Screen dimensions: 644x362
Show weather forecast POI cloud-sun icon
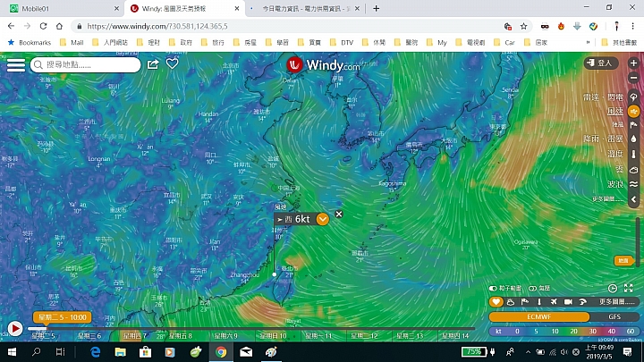pyautogui.click(x=511, y=302)
